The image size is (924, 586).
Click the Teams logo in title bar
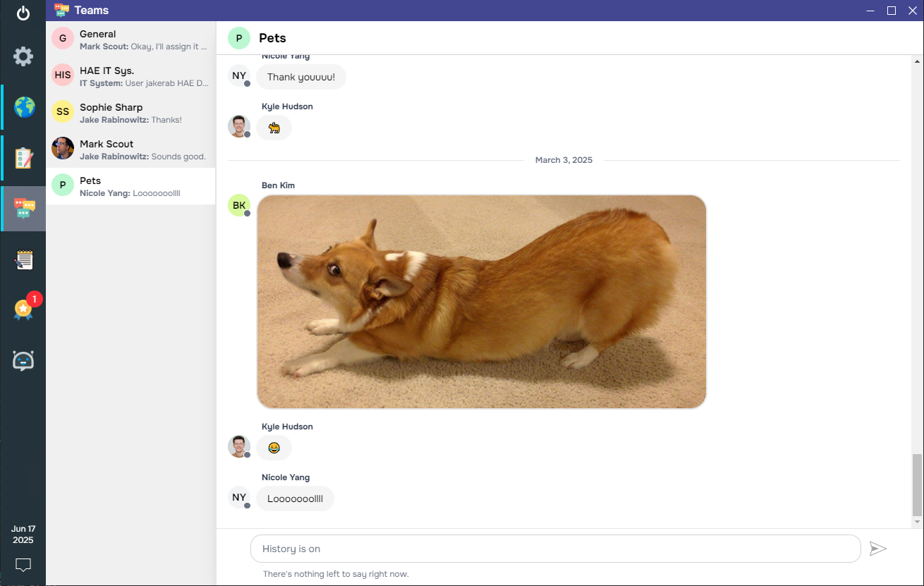(x=61, y=11)
